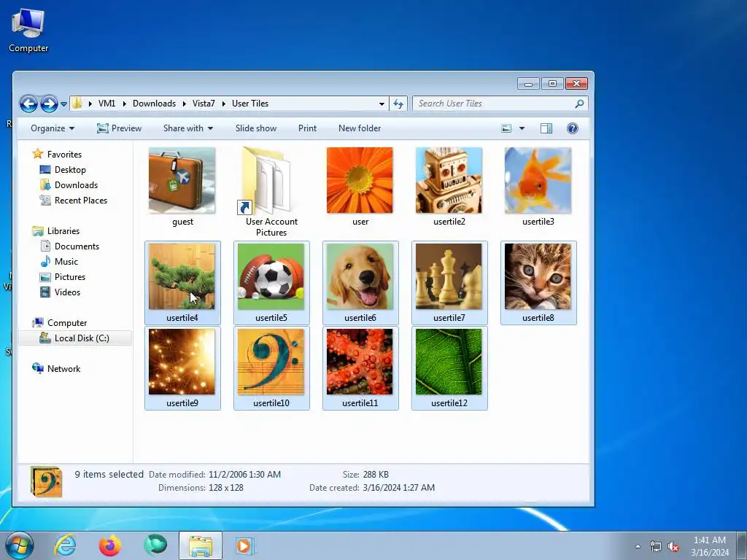Open Videos library
Image resolution: width=747 pixels, height=560 pixels.
[x=67, y=292]
